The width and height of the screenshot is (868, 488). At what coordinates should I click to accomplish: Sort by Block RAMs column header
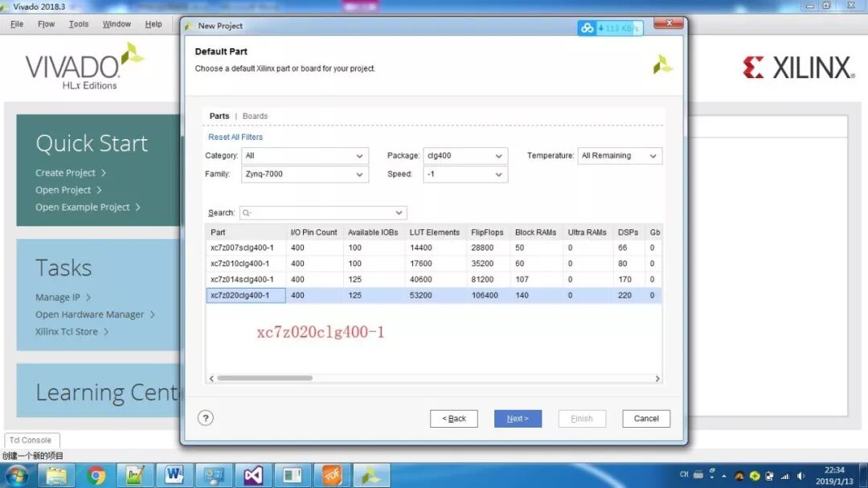(535, 232)
